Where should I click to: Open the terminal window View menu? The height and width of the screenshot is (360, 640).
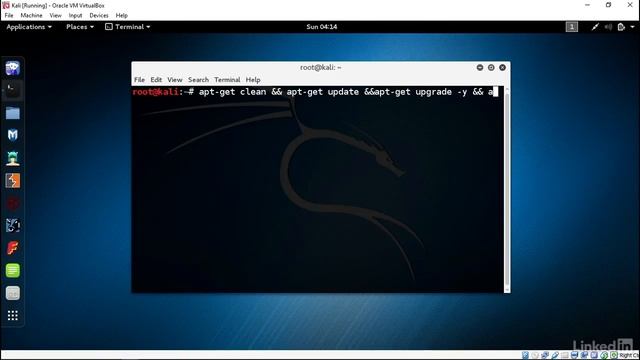[x=175, y=80]
